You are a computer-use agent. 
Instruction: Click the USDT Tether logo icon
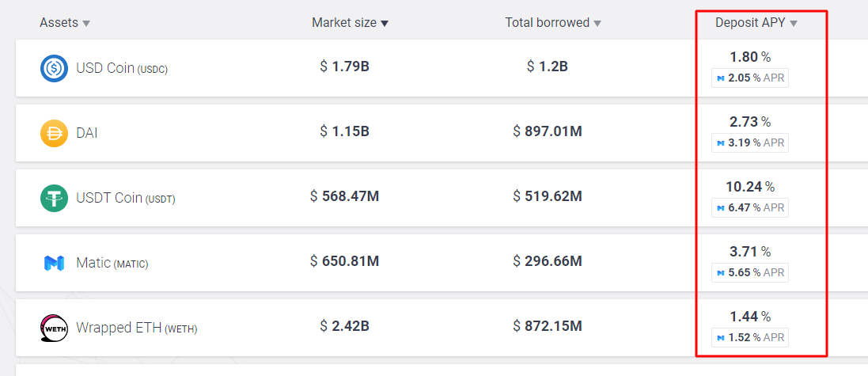pos(54,198)
